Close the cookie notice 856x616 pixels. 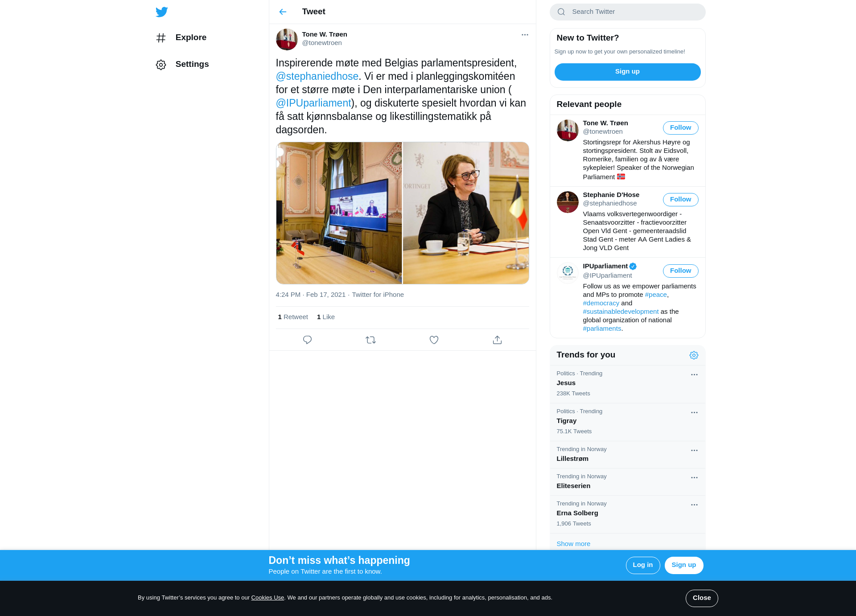point(701,598)
